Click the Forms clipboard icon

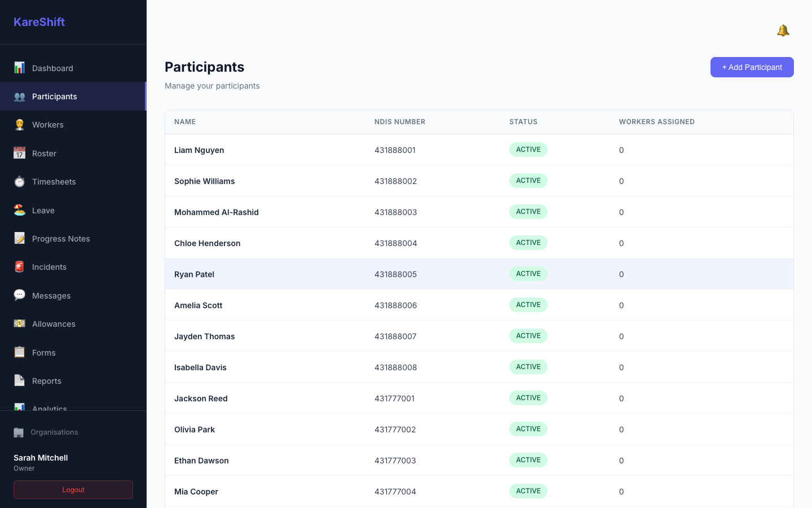click(x=19, y=352)
